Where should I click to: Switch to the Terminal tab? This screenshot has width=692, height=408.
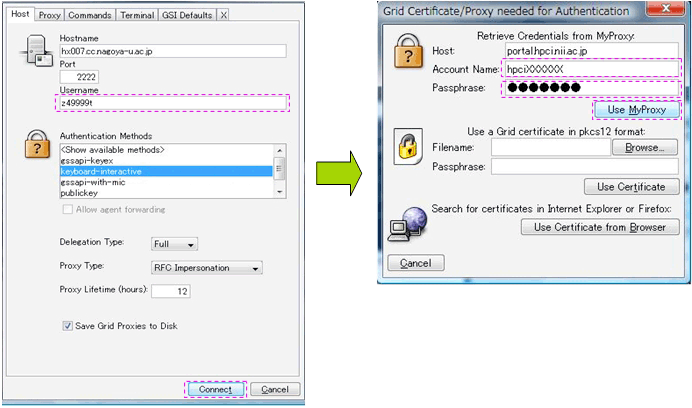pos(137,15)
